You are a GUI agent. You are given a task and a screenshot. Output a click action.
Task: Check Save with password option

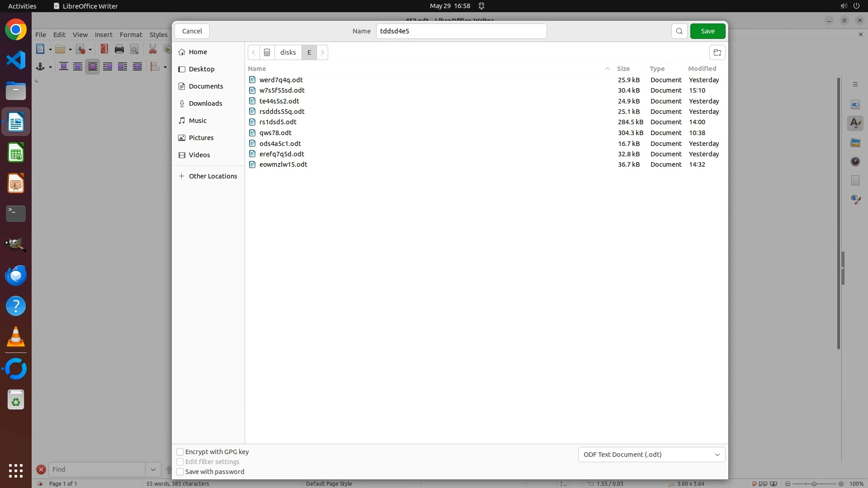tap(180, 472)
